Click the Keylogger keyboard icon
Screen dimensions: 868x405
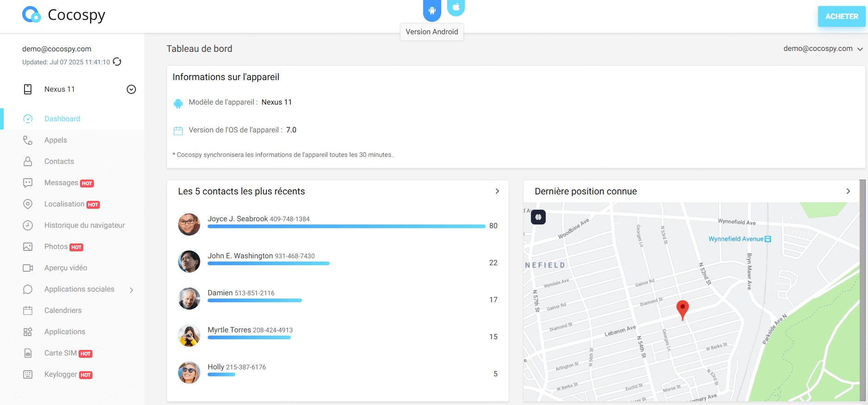28,374
